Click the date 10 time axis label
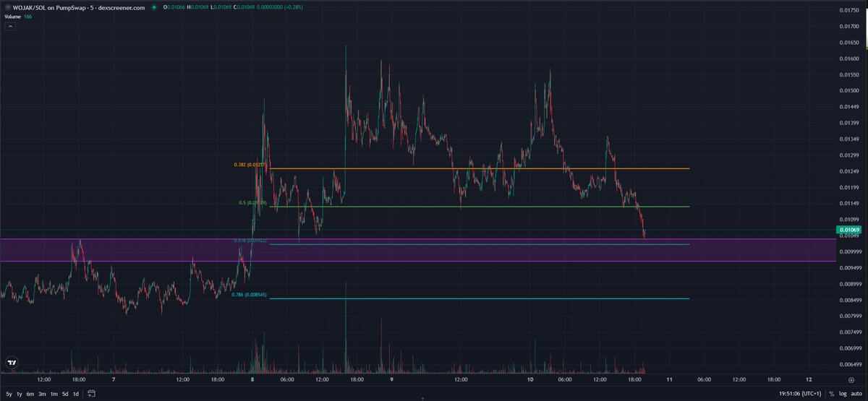The image size is (868, 401). point(530,379)
